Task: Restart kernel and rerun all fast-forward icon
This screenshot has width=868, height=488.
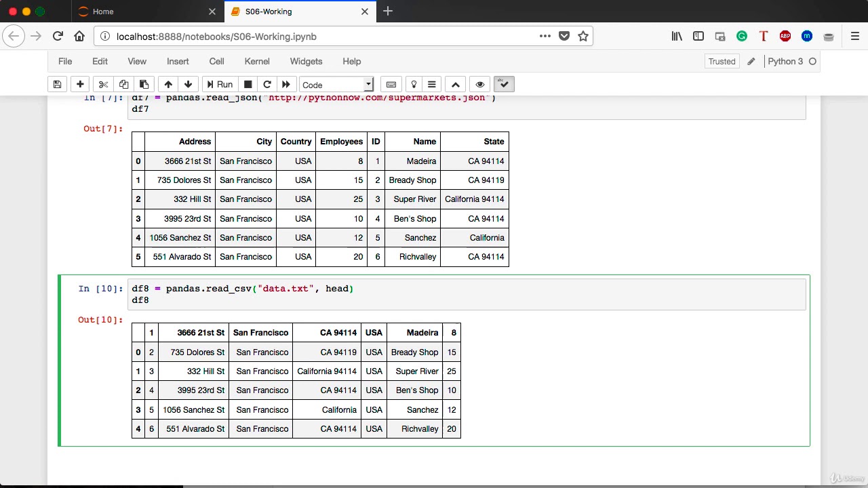Action: point(286,85)
